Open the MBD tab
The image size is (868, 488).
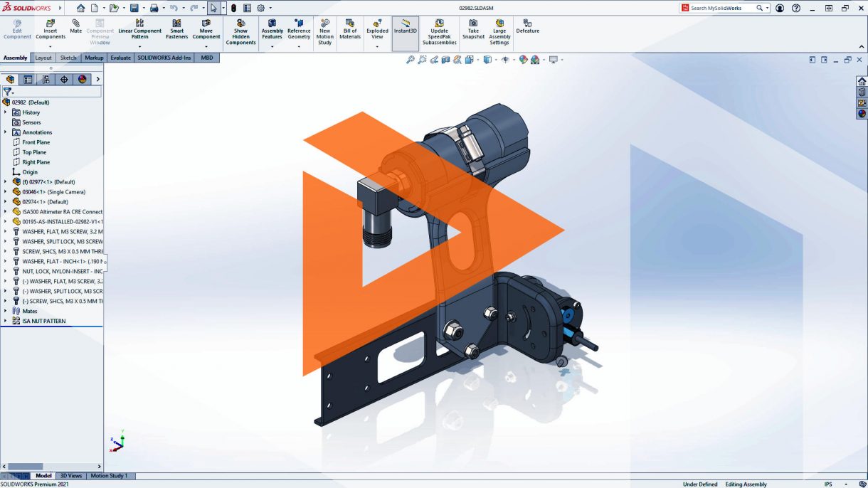coord(207,58)
